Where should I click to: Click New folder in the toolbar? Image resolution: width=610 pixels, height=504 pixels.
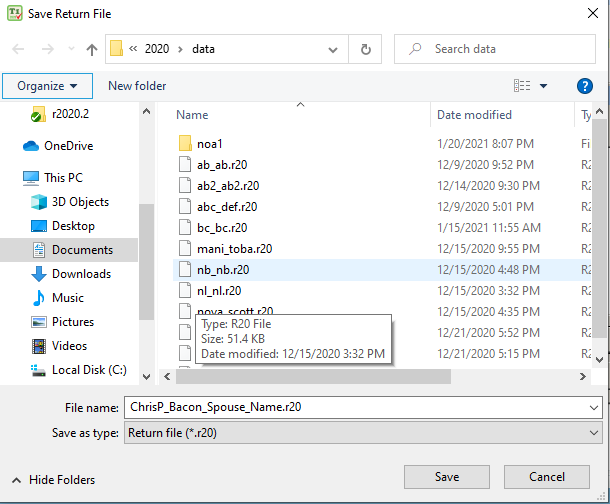click(x=137, y=86)
